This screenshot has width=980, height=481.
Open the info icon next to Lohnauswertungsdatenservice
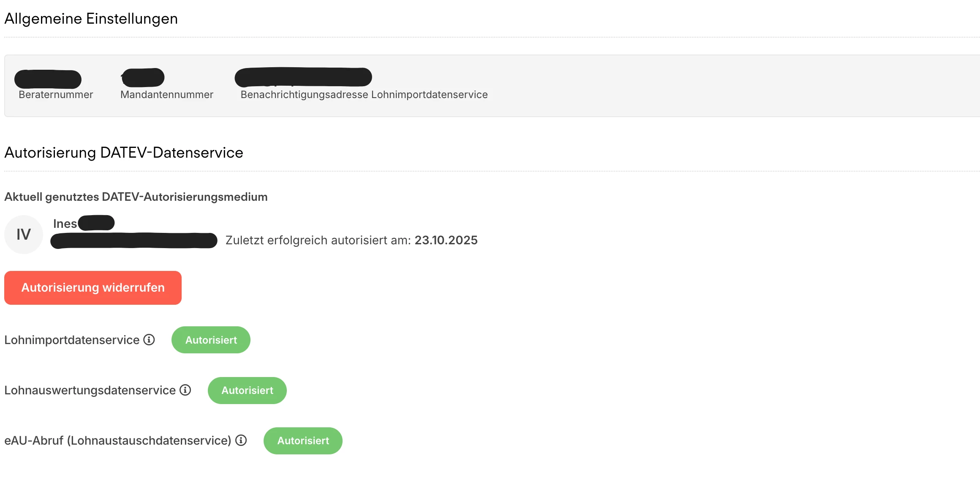pos(185,390)
